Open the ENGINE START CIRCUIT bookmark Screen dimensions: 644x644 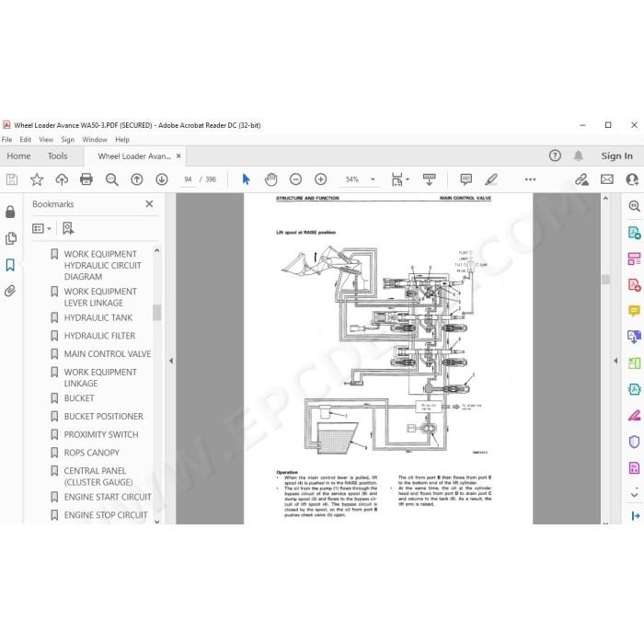tap(108, 497)
